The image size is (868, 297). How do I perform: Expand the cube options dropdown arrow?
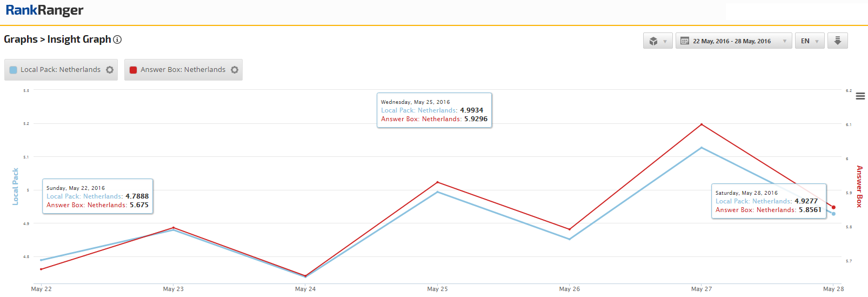pos(665,41)
